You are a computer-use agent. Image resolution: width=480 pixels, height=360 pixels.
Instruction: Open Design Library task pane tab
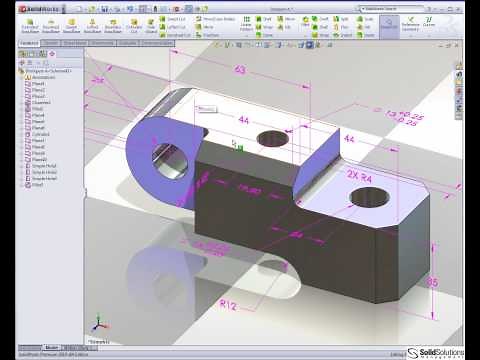coord(459,75)
